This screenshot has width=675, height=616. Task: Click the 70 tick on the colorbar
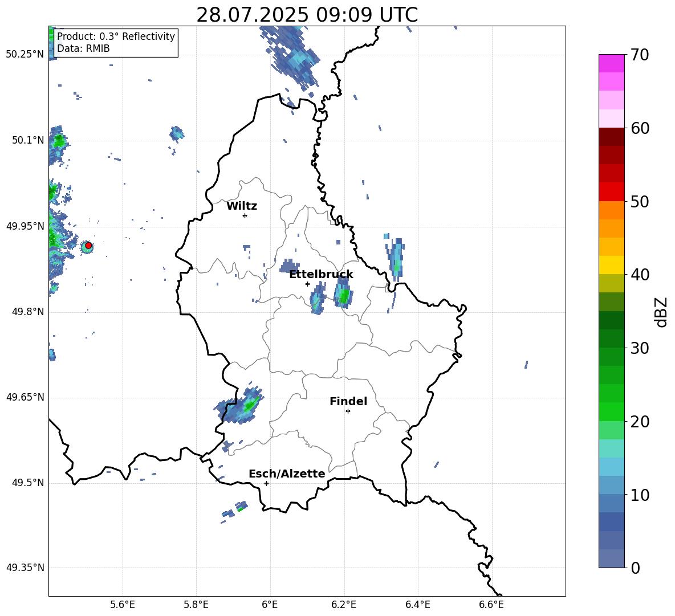640,55
